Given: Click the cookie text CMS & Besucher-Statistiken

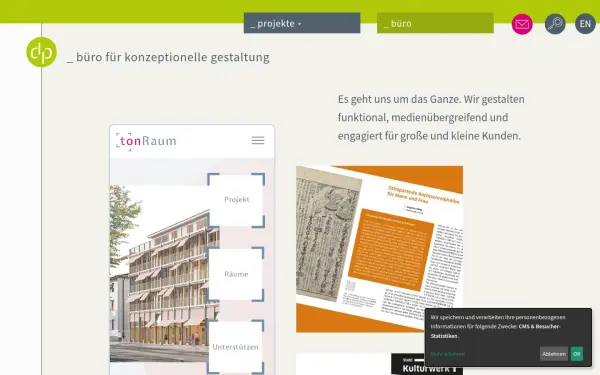Looking at the screenshot, I should point(496,331).
